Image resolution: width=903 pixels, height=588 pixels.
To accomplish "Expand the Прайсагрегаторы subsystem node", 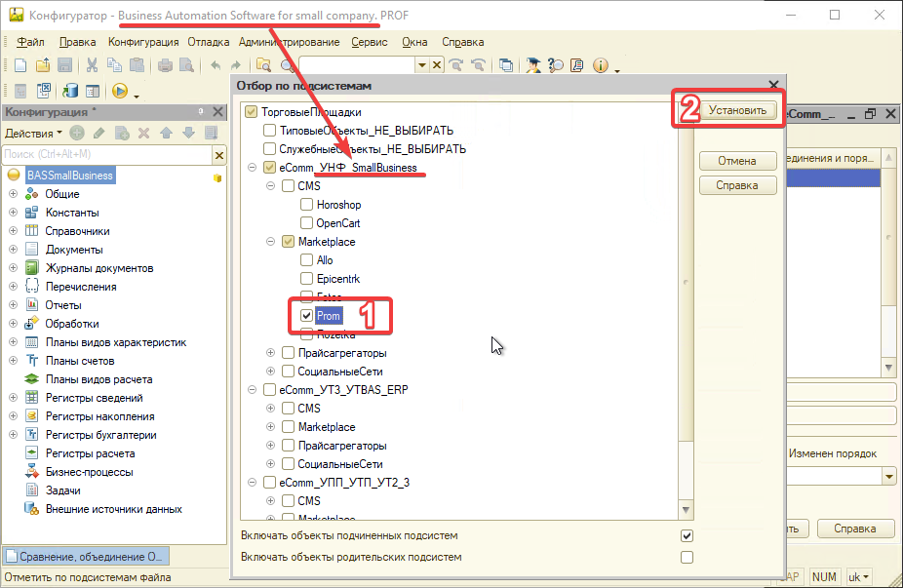I will point(270,353).
